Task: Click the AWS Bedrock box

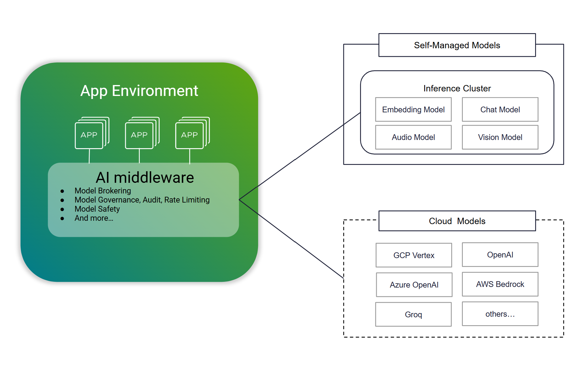Action: click(x=500, y=284)
